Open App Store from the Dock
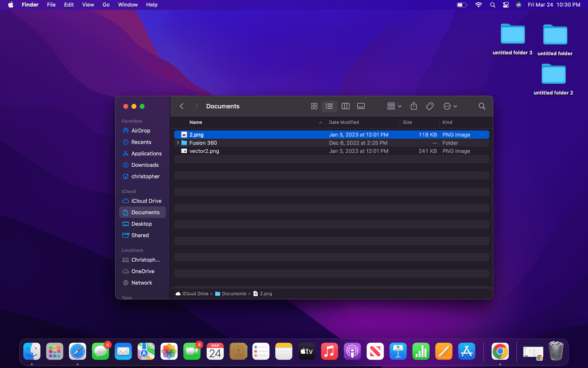588x368 pixels. (467, 352)
